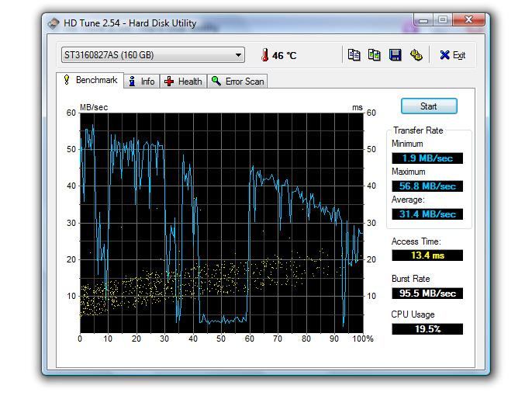
Task: Click the maximum value 56.8 MB/sec
Action: 427,186
